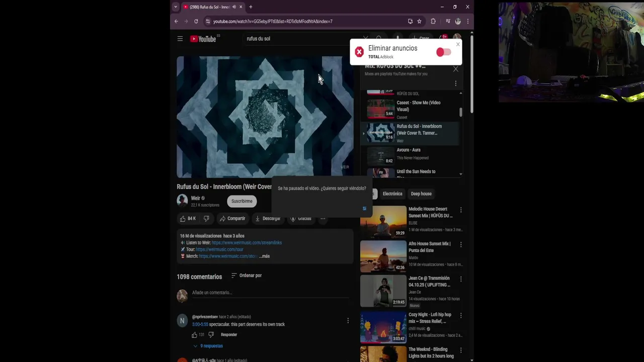Screen dimensions: 644x362
Task: Expand description with ...más
Action: [264, 256]
